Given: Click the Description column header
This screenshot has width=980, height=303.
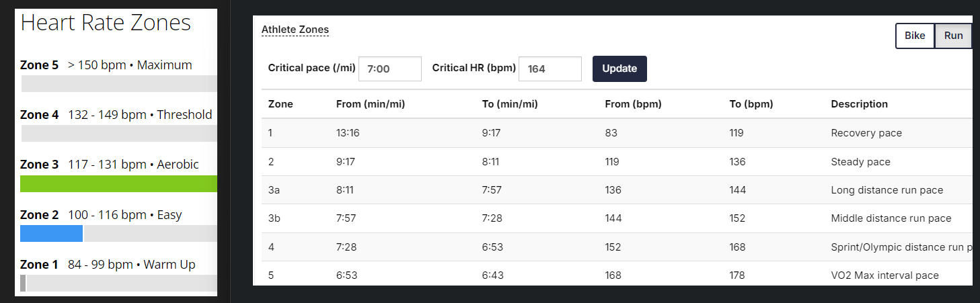Looking at the screenshot, I should pos(859,104).
